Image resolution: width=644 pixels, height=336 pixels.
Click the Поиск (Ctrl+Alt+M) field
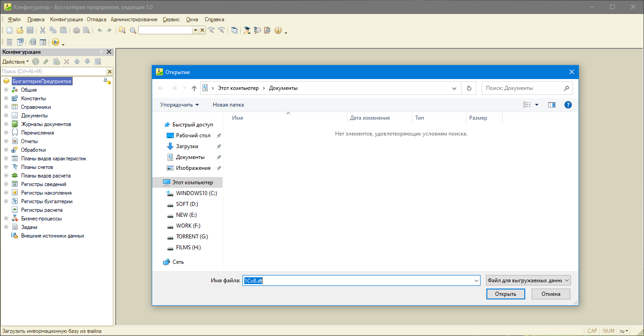point(54,71)
